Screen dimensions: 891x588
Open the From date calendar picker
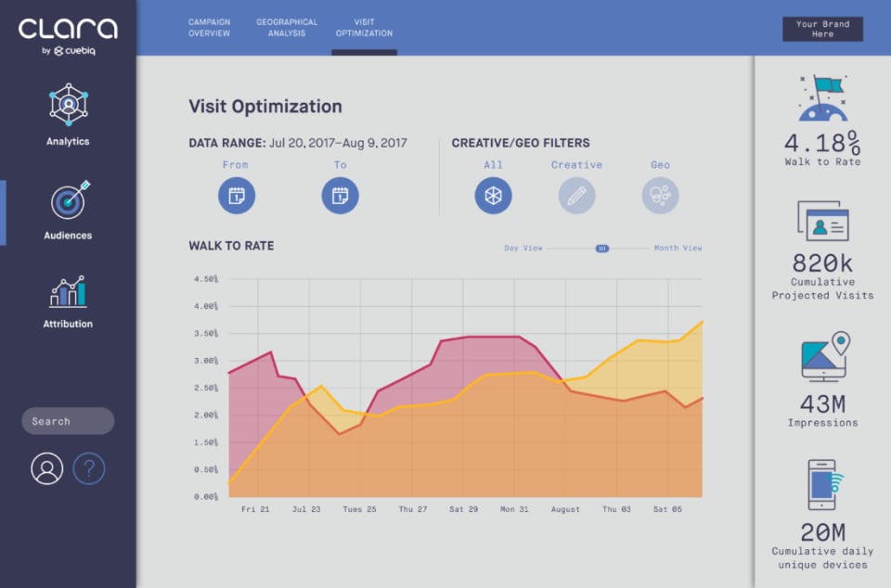[x=237, y=196]
